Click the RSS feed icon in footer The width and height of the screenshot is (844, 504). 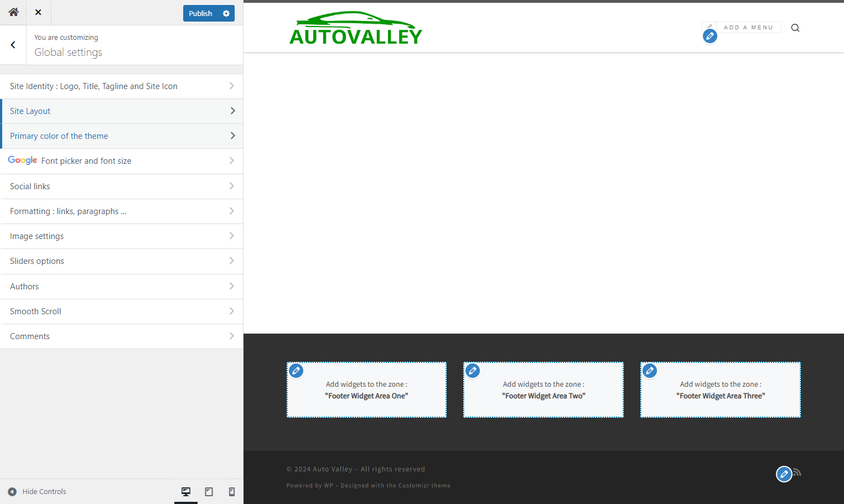point(797,472)
